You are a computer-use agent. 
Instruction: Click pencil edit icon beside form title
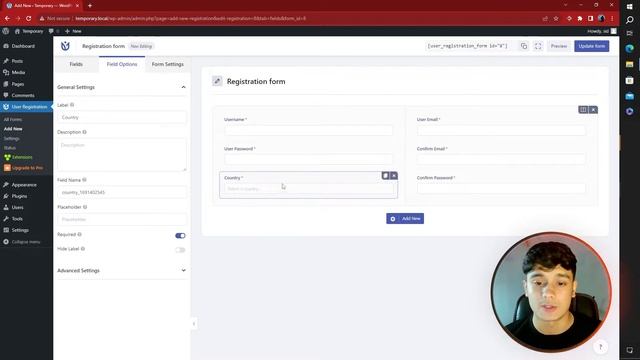click(x=217, y=81)
